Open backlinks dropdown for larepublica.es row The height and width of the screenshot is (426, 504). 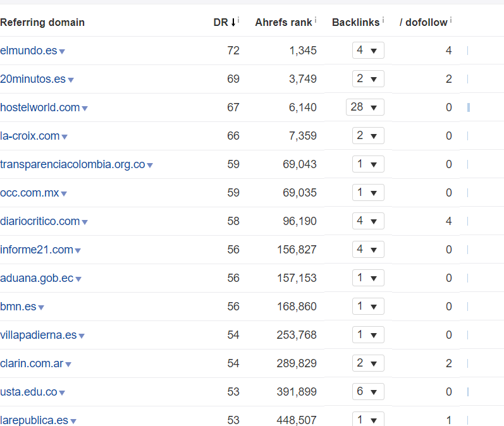click(x=368, y=419)
